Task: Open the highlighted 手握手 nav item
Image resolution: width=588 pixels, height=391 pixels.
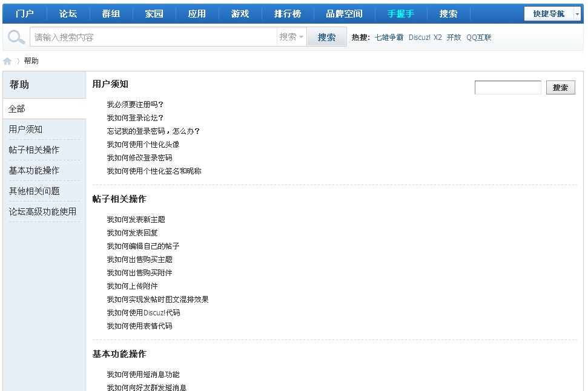Action: (x=401, y=14)
